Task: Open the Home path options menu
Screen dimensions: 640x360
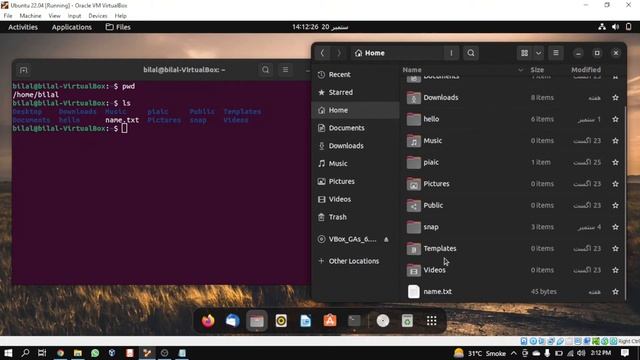Action: coord(451,53)
